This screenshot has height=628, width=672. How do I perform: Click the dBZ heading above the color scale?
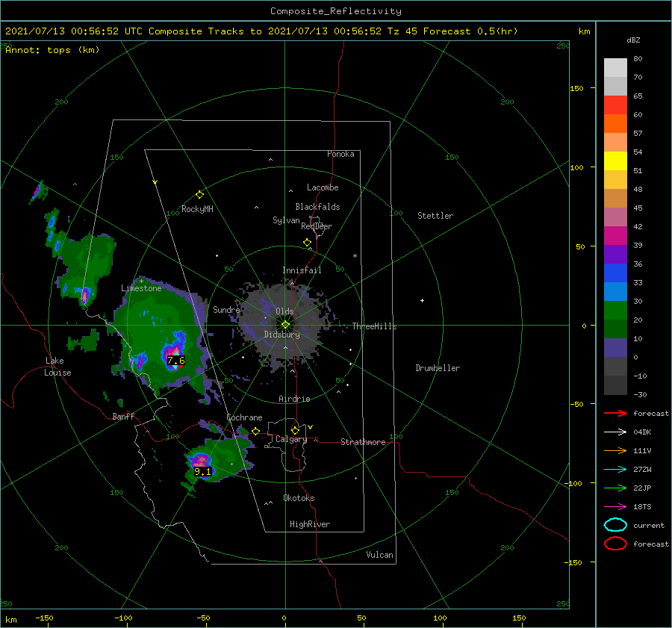tap(633, 40)
